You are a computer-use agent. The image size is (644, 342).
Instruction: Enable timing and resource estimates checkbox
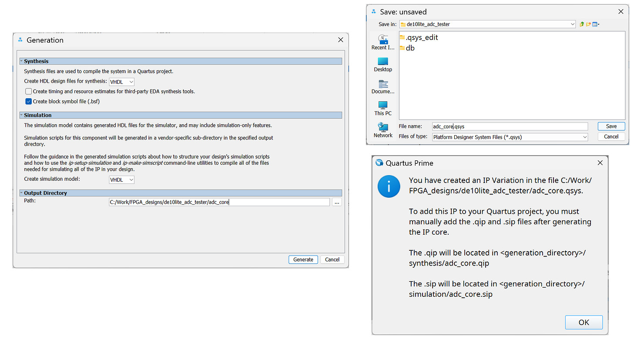point(29,91)
